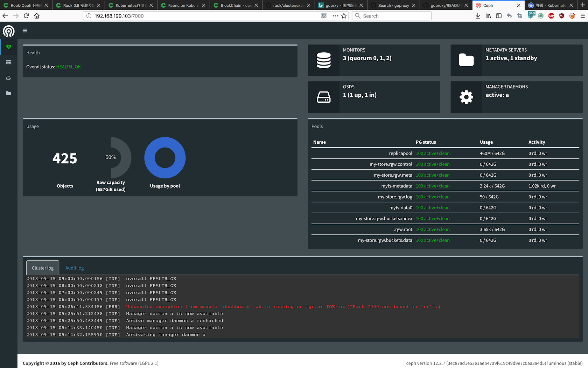Switch to the Cluster log tab

pyautogui.click(x=43, y=268)
